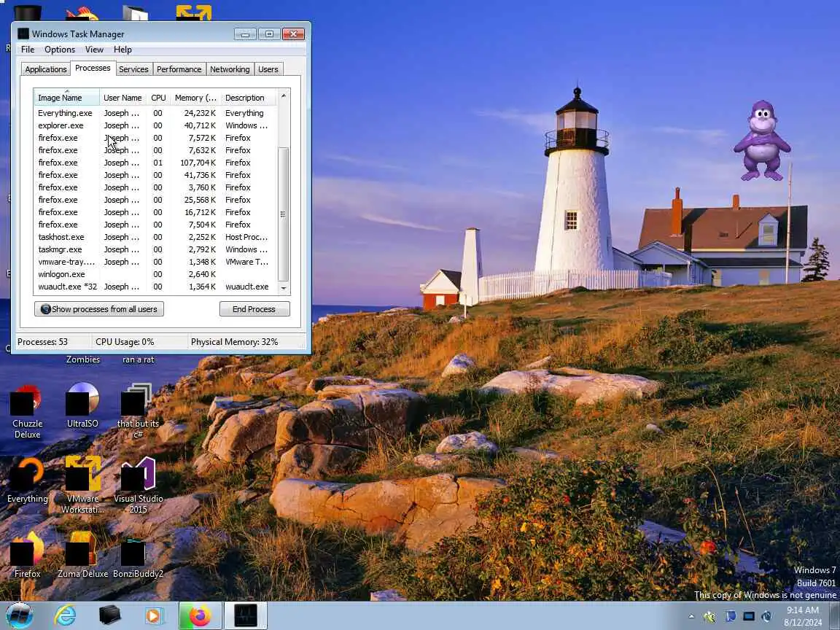Show hidden system tray icons
The width and height of the screenshot is (840, 630).
pyautogui.click(x=691, y=617)
